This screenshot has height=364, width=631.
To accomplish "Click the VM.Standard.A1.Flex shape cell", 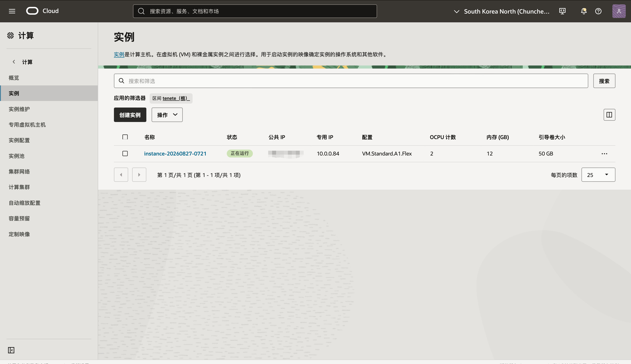I will 387,154.
